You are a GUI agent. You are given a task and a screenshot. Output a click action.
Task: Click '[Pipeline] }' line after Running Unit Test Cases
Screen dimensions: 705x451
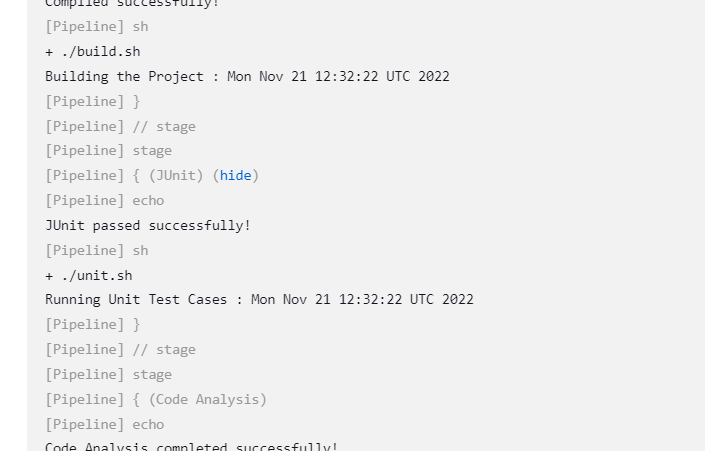(93, 325)
